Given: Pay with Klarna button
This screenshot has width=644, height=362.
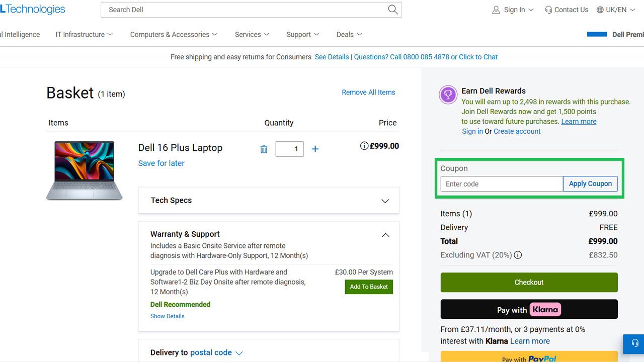Looking at the screenshot, I should (529, 309).
